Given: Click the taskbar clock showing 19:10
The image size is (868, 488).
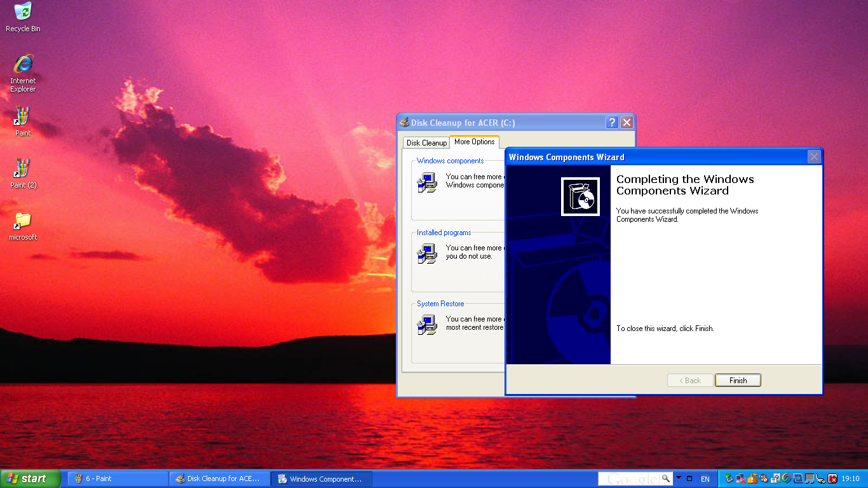Looking at the screenshot, I should tap(850, 479).
